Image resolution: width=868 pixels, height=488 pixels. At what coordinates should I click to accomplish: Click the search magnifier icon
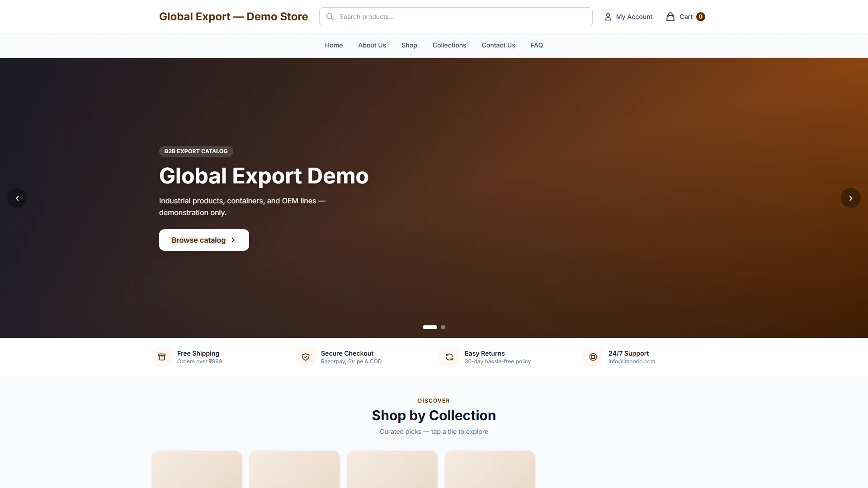(330, 17)
